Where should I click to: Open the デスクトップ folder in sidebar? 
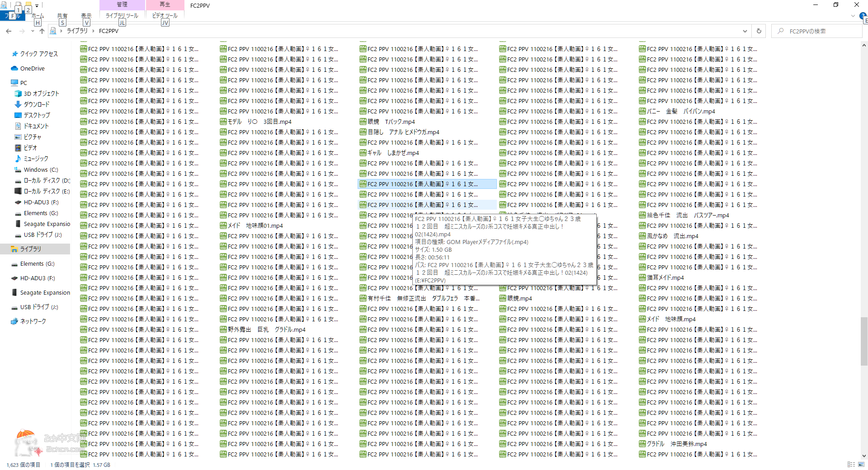[x=33, y=115]
